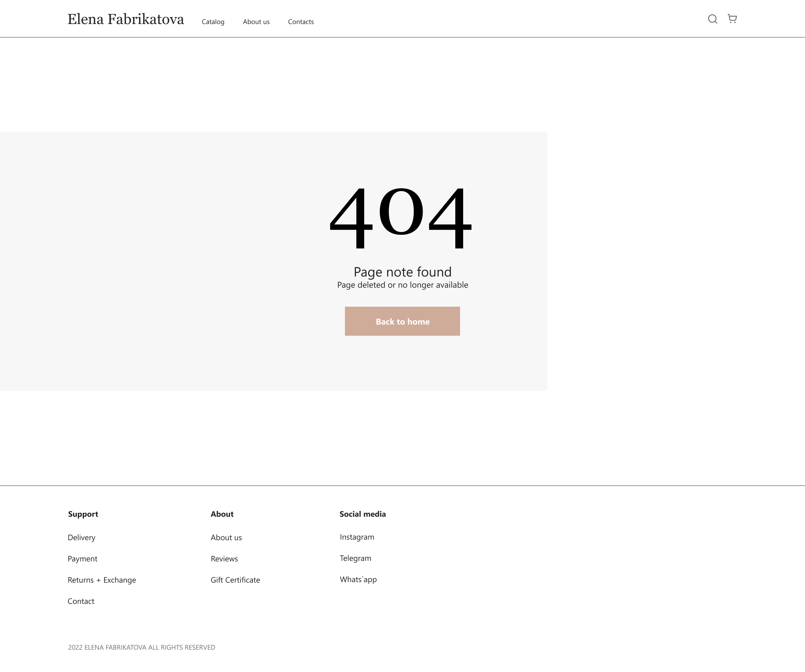The height and width of the screenshot is (672, 805).
Task: Select About us in the top navigation
Action: coord(256,22)
